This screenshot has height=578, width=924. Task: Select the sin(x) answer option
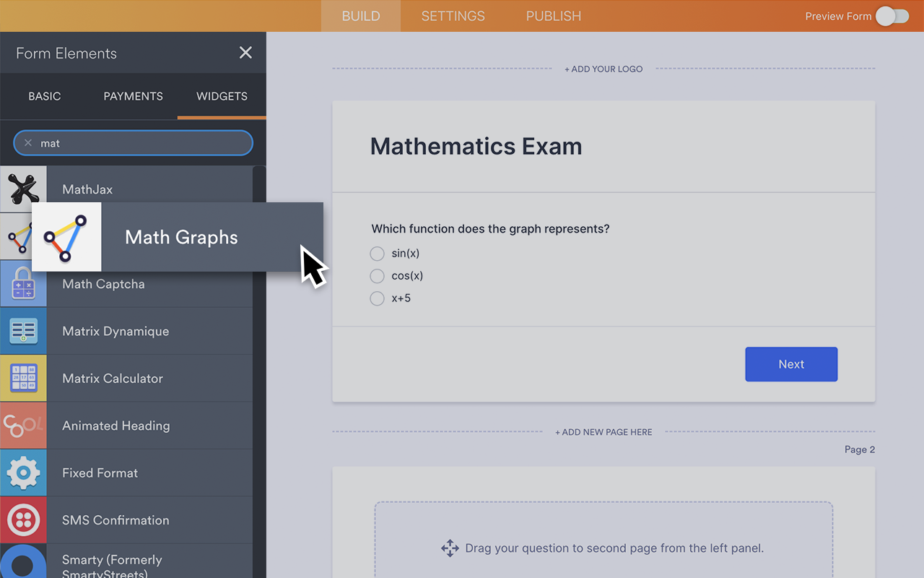click(377, 254)
